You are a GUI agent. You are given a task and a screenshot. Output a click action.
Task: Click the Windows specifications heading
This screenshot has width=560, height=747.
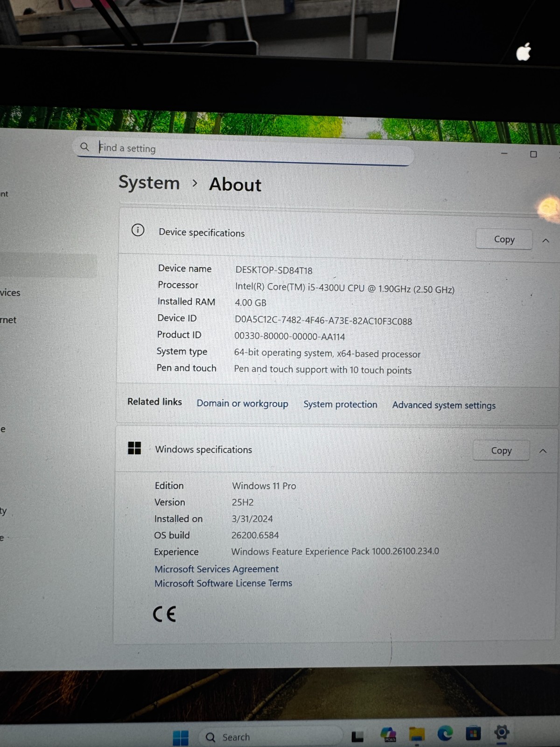203,449
